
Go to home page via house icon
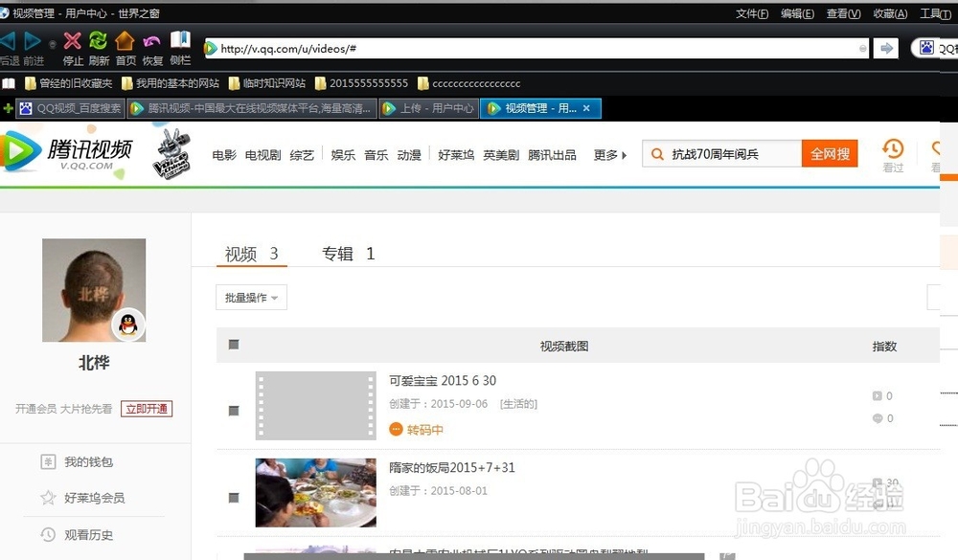125,40
